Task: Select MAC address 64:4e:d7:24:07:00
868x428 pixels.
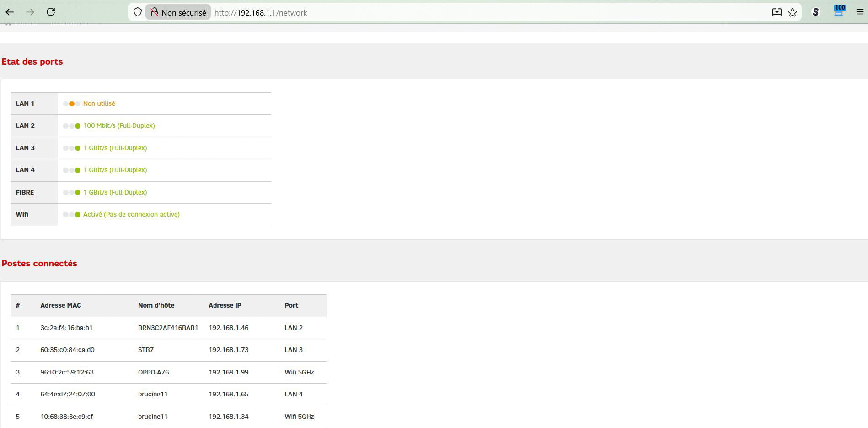Action: pos(68,394)
